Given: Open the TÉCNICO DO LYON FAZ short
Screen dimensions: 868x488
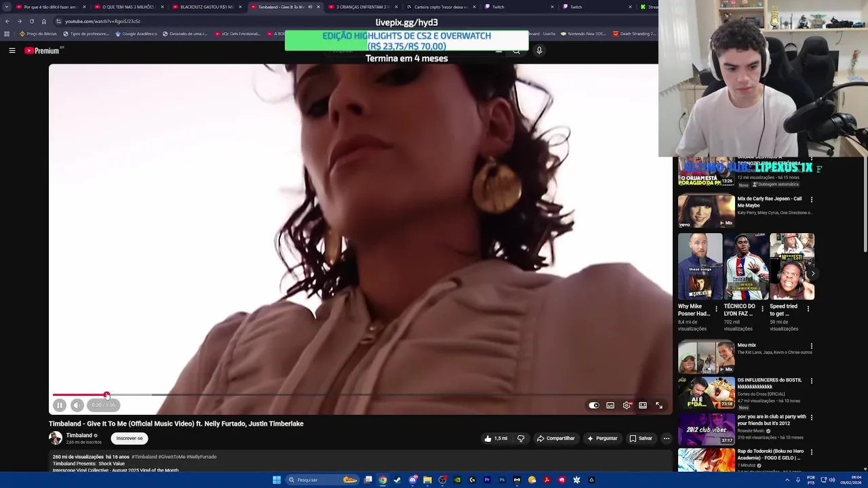Looking at the screenshot, I should pyautogui.click(x=746, y=266).
